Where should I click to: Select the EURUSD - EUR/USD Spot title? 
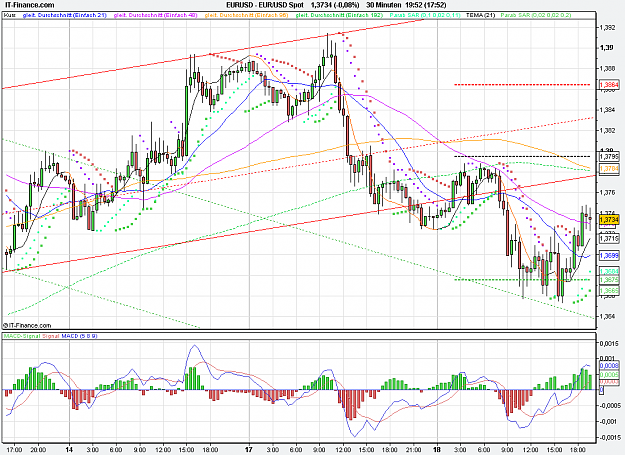pyautogui.click(x=265, y=5)
